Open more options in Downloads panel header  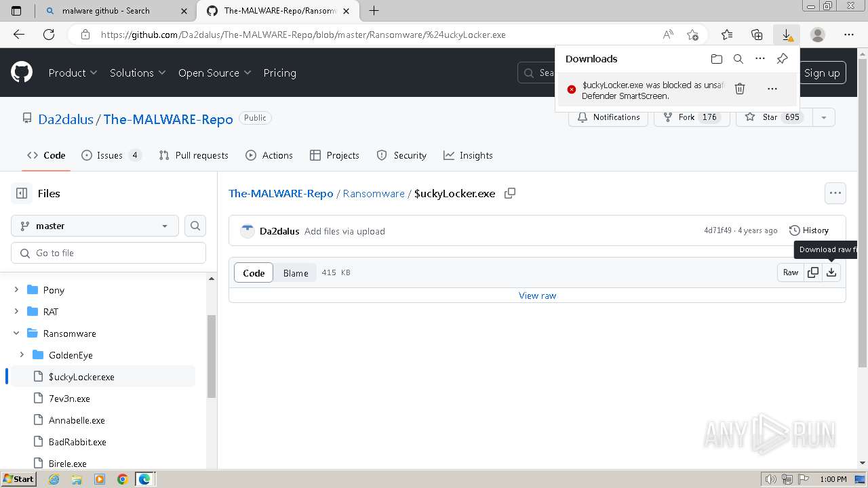pyautogui.click(x=760, y=59)
